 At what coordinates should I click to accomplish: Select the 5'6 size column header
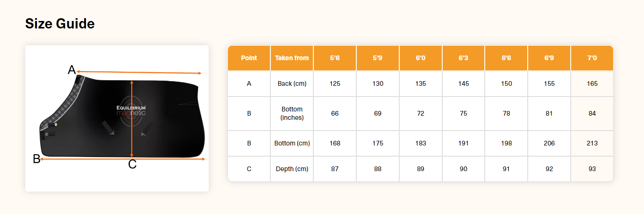coord(335,58)
